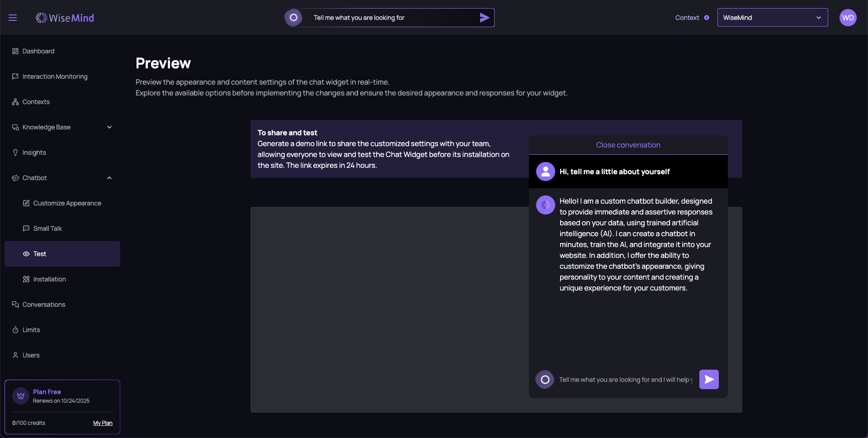This screenshot has height=438, width=868.
Task: Click the voice circle icon in top bar
Action: tap(293, 18)
